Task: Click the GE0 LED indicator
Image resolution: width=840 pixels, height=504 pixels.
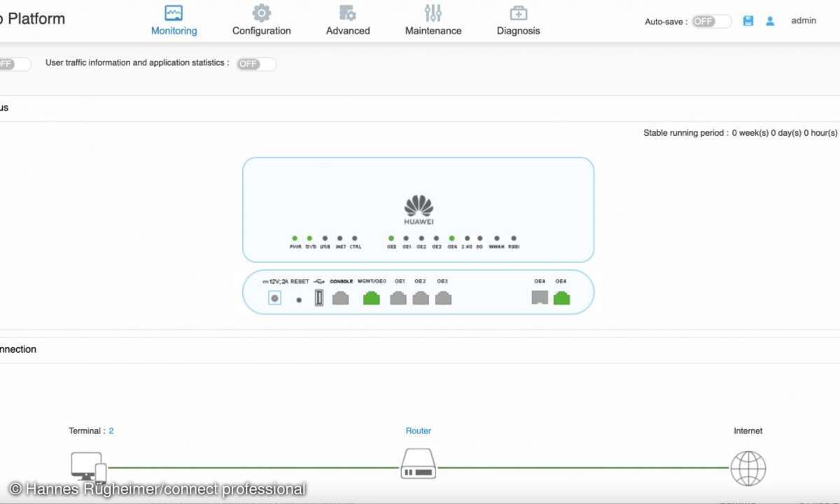Action: tap(391, 239)
